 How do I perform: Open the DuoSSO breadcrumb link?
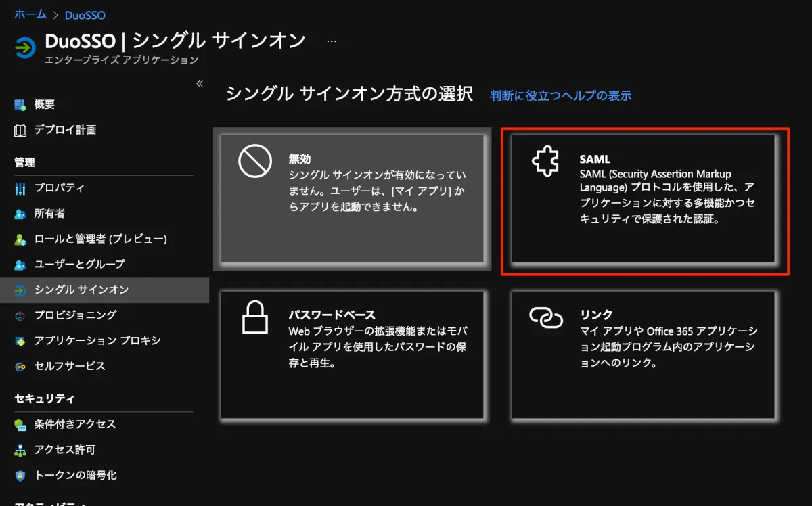85,14
